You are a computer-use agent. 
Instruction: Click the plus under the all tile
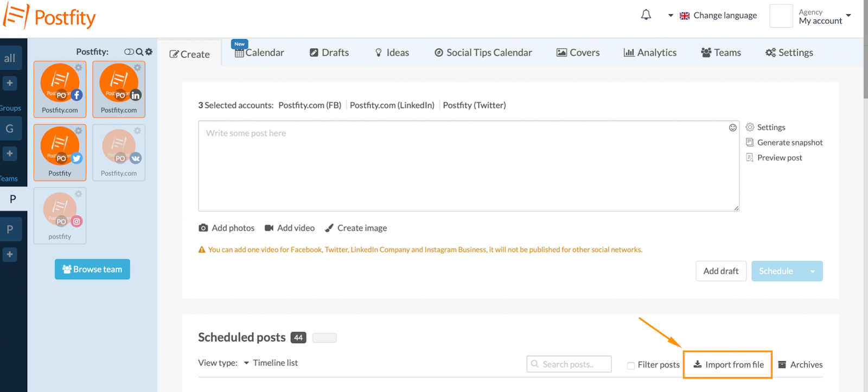[x=10, y=83]
